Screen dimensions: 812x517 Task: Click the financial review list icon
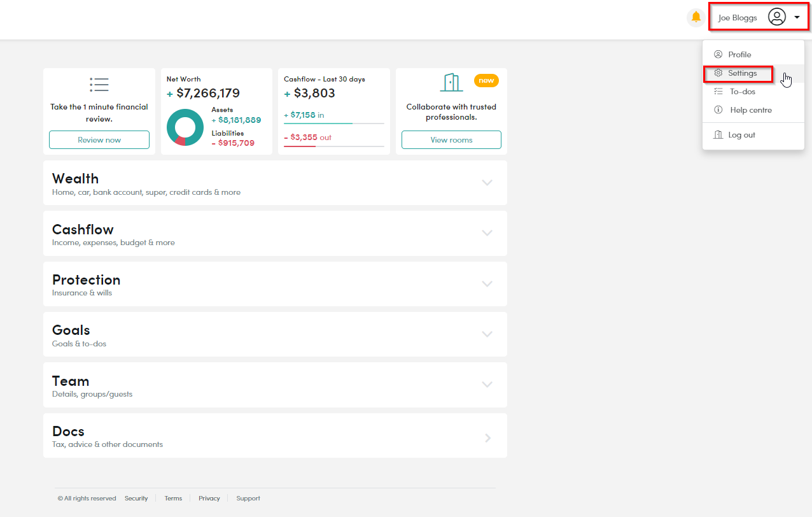(99, 85)
